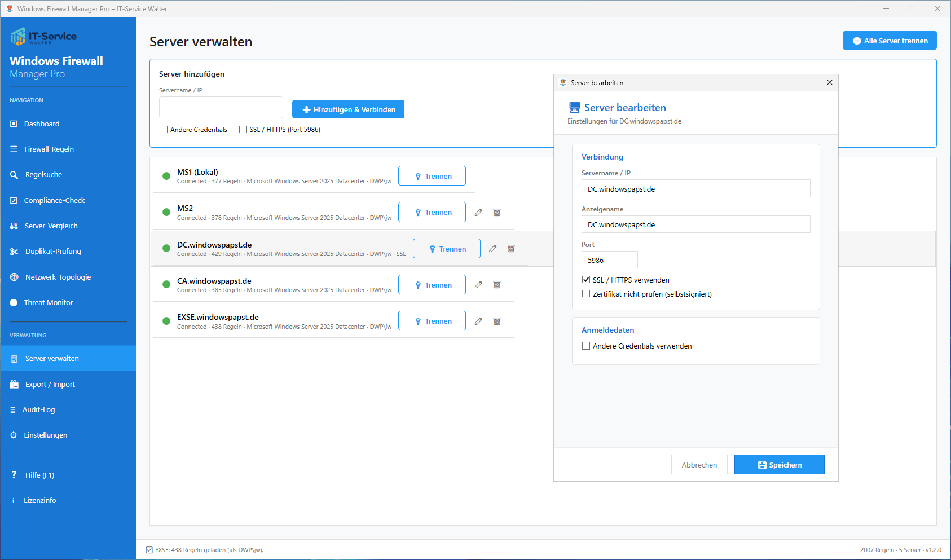Click Hinzufügen & Verbinden button
This screenshot has height=560, width=951.
[x=348, y=109]
